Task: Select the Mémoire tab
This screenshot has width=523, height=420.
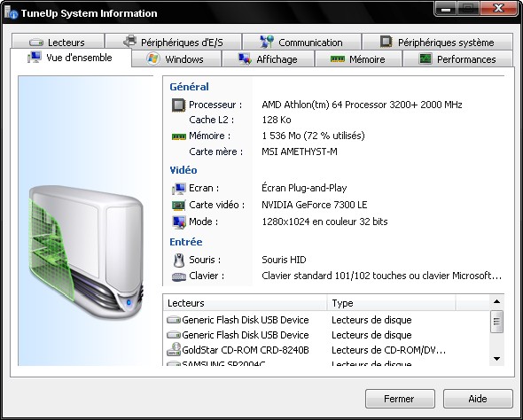Action: click(358, 59)
